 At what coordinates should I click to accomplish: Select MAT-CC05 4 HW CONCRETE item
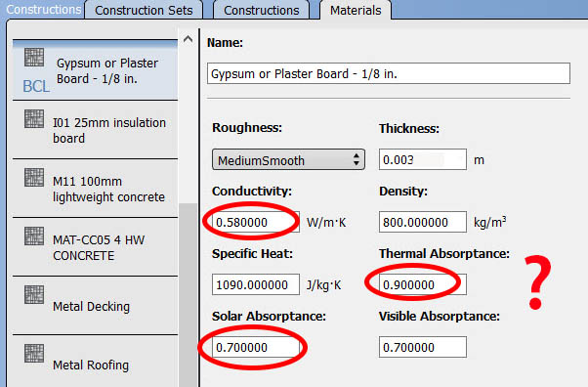[96, 247]
